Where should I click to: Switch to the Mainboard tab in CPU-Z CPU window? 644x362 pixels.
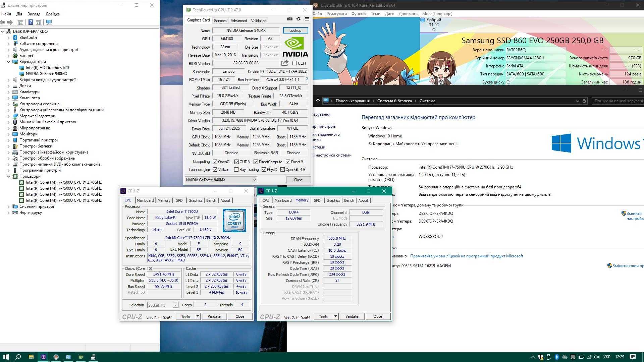(x=145, y=200)
